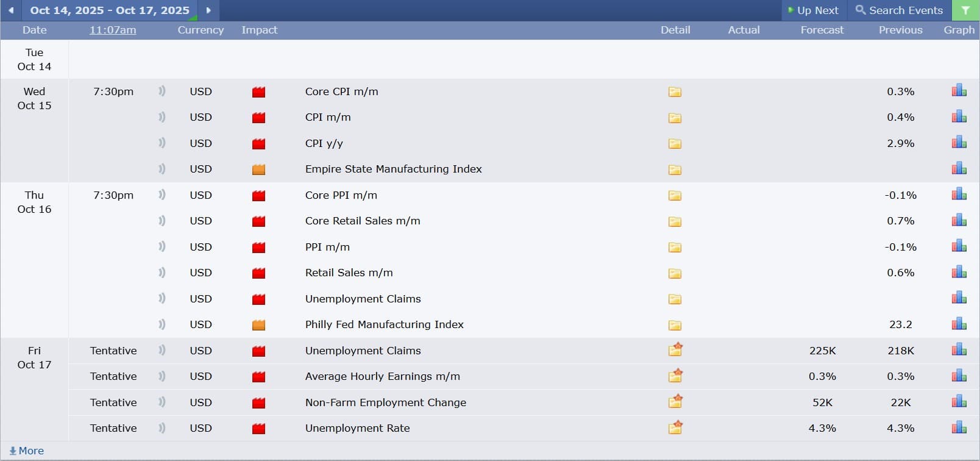Toggle sound alert for Average Hourly Earnings m/m
The height and width of the screenshot is (461, 980).
tap(162, 376)
